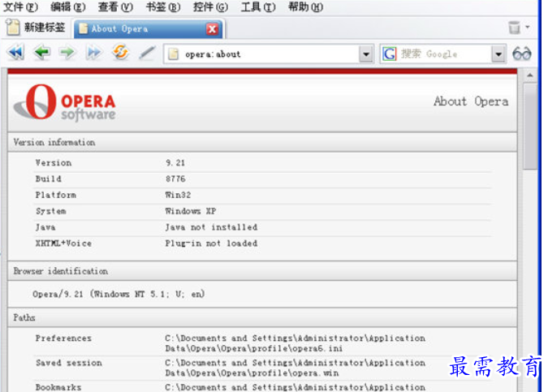This screenshot has width=548, height=392.
Task: Click the wand pencil icon in toolbar
Action: (147, 53)
